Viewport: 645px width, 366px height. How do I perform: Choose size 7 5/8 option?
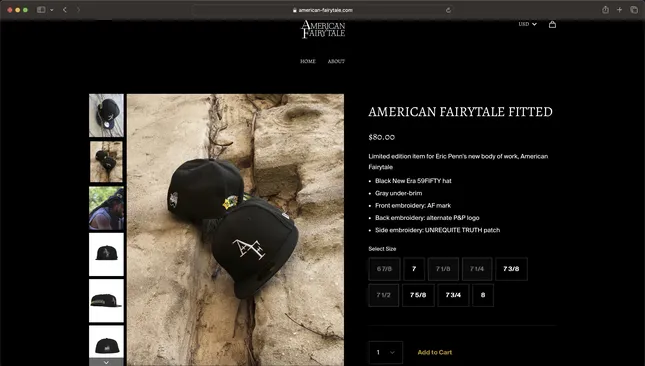coord(418,295)
